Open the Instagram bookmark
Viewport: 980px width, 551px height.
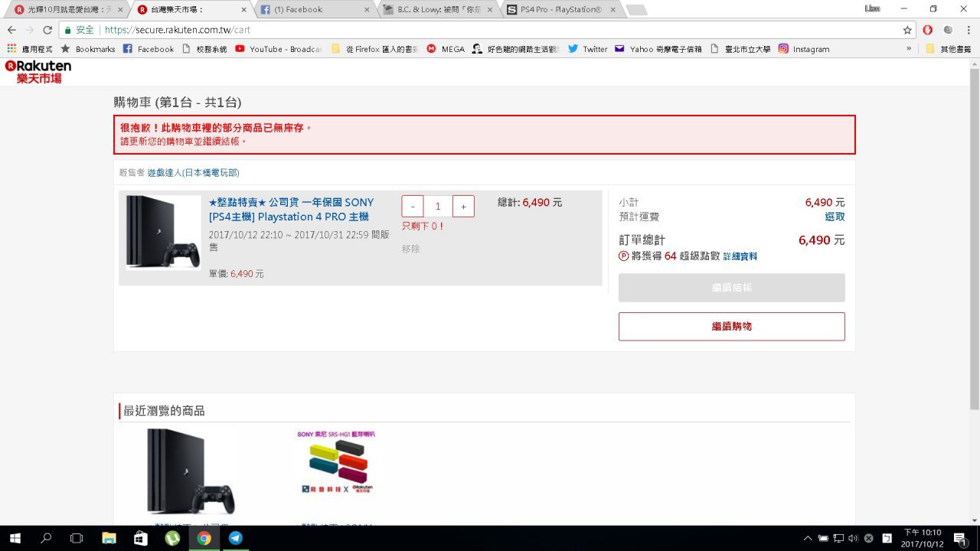[x=804, y=49]
